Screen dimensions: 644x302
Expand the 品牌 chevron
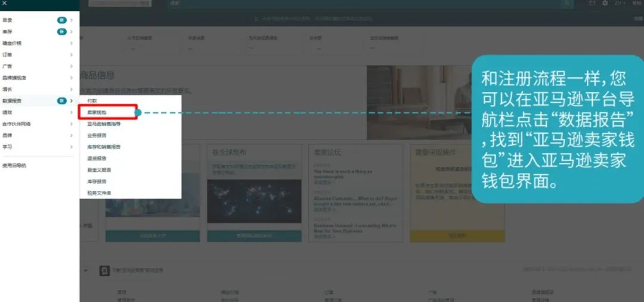coord(71,135)
